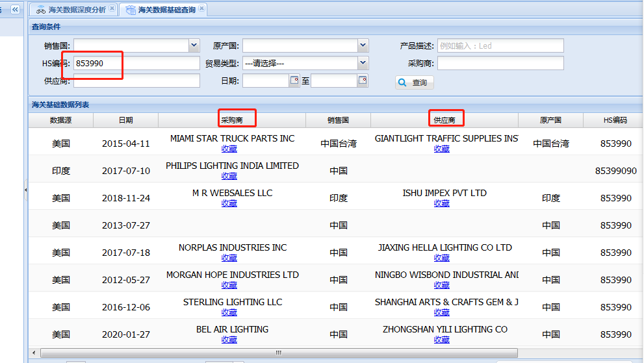Open the 销售国 dropdown arrow
The width and height of the screenshot is (644, 363).
[194, 45]
